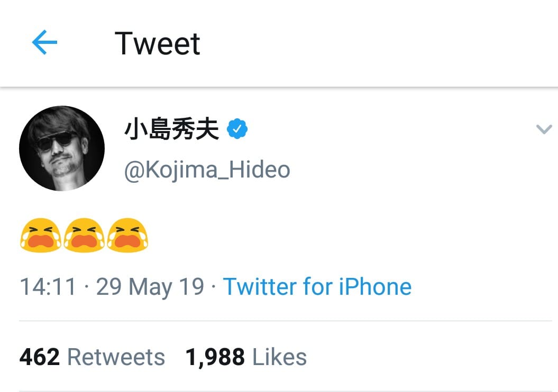
Task: Tap the middle crying emoji
Action: (84, 235)
